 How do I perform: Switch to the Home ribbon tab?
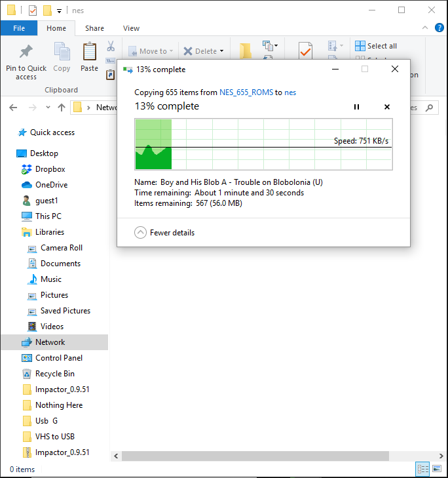click(56, 28)
